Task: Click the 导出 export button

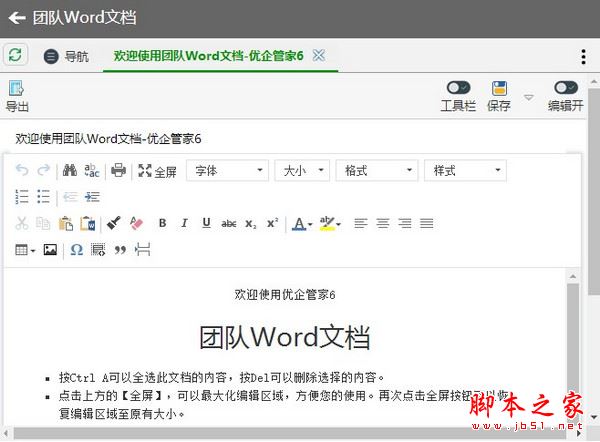Action: 17,96
